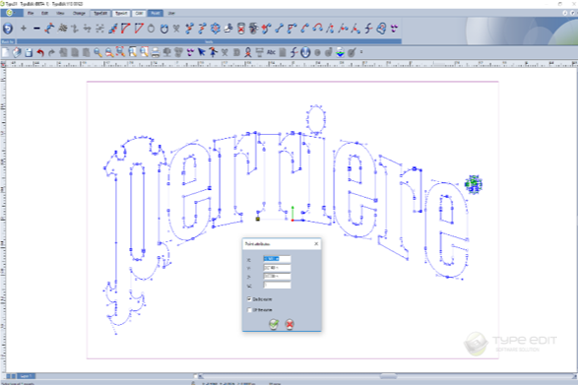Image resolution: width=578 pixels, height=385 pixels.
Task: Expand toolbar overflow arrow at toolbar end
Action: tap(361, 52)
